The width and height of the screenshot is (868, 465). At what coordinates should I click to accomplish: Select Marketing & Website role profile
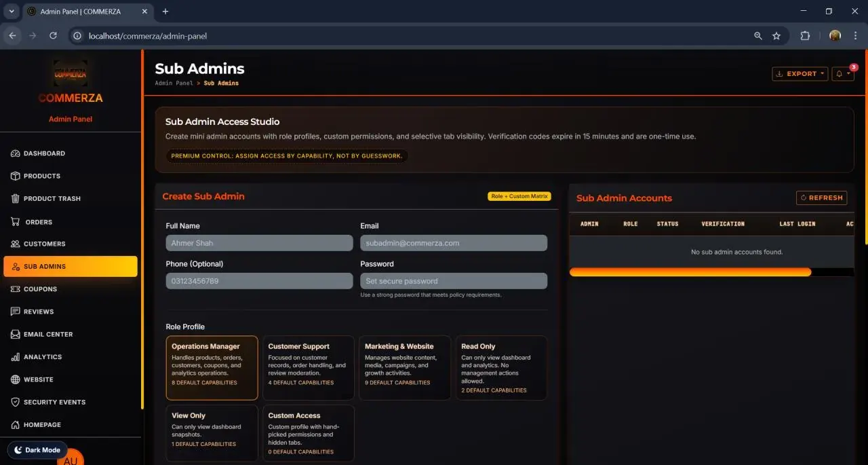tap(405, 367)
